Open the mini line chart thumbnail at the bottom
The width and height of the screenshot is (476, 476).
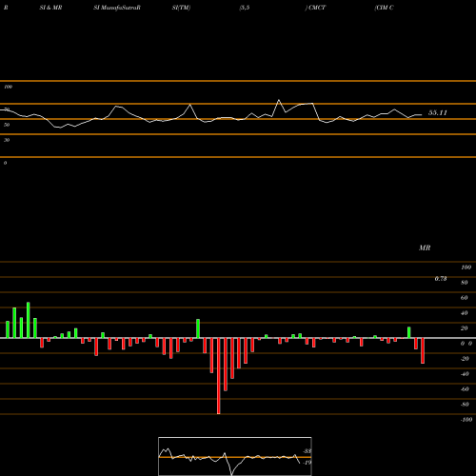pyautogui.click(x=235, y=456)
